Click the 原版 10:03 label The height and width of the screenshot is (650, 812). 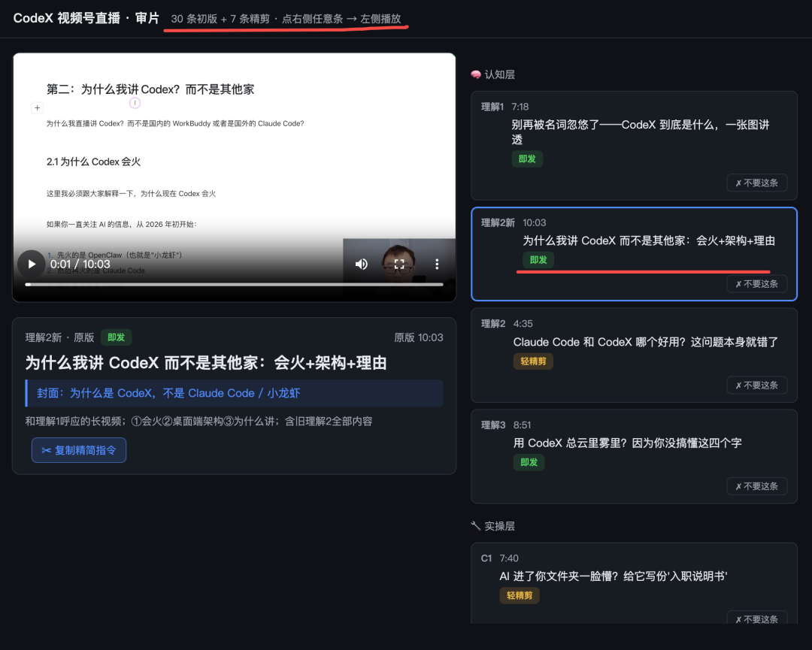[x=419, y=337]
